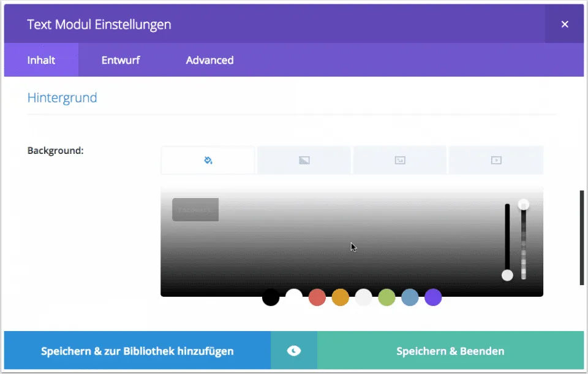588x374 pixels.
Task: Select the purple color swatch
Action: click(433, 297)
